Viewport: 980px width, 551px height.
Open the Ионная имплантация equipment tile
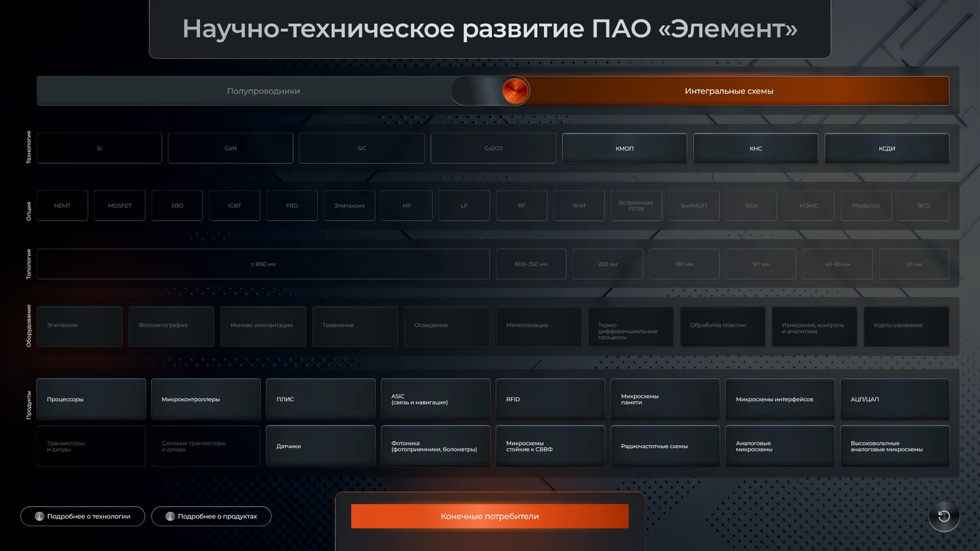[x=263, y=326]
